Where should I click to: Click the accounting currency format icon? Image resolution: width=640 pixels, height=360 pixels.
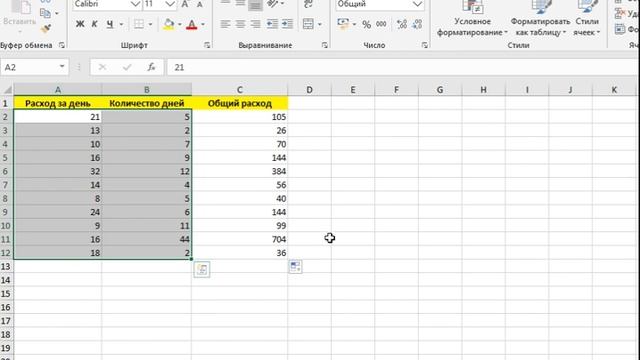(343, 24)
